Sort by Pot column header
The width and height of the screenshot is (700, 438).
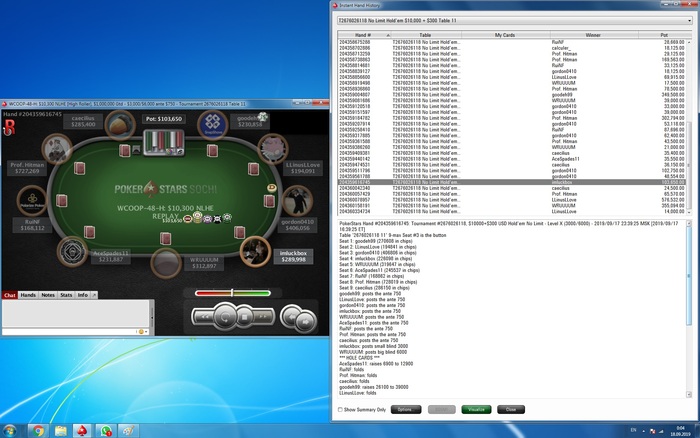664,35
